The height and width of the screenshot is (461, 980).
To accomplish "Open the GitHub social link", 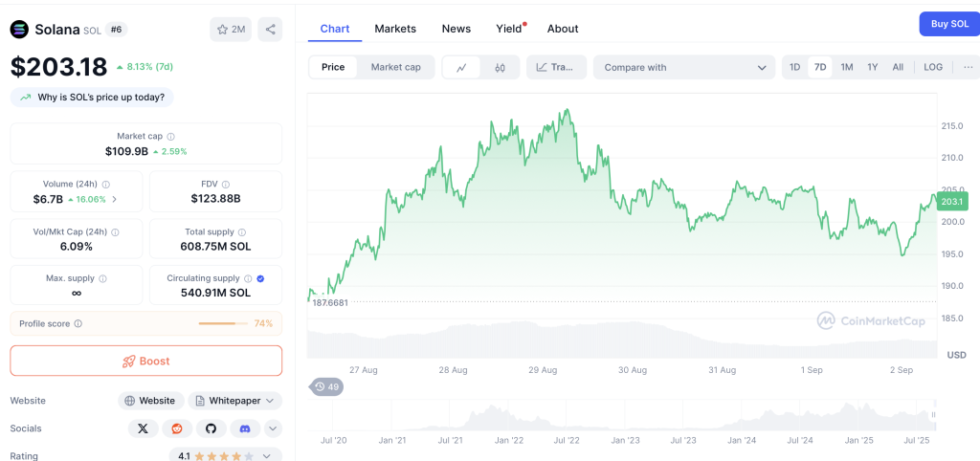I will [x=212, y=428].
